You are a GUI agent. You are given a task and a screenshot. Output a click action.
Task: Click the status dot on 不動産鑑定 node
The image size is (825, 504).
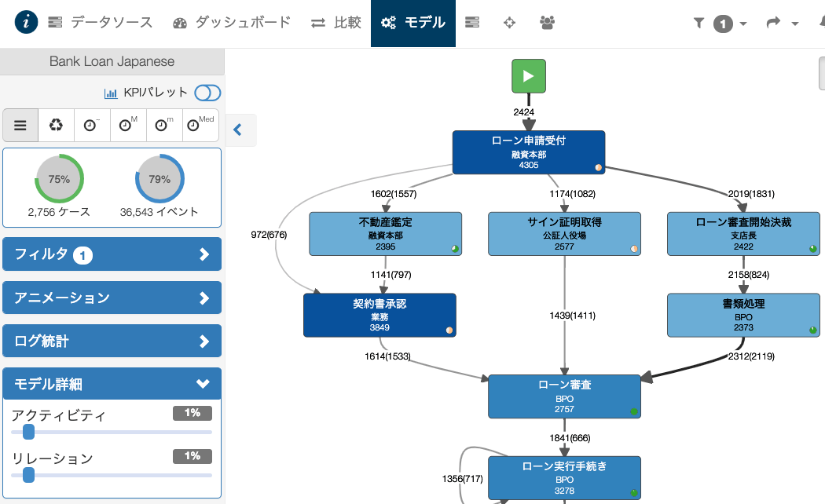click(x=455, y=249)
